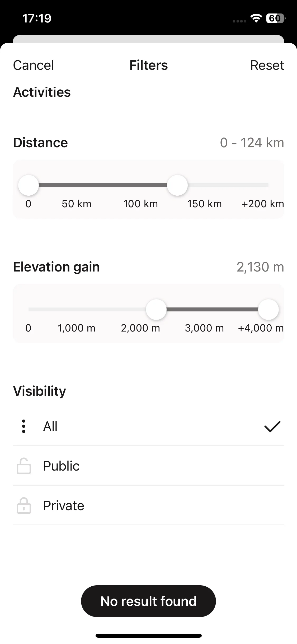This screenshot has width=297, height=644.
Task: Select the Private visibility option
Action: click(148, 505)
